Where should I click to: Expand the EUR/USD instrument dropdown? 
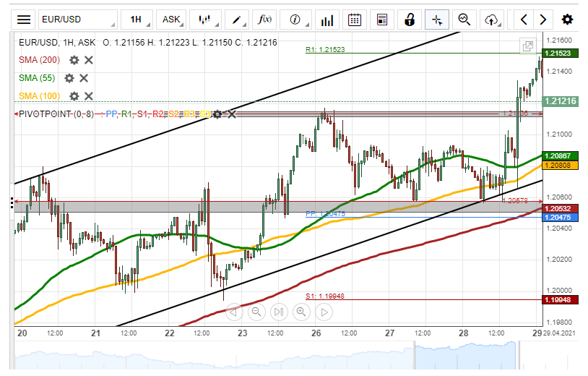click(x=77, y=20)
